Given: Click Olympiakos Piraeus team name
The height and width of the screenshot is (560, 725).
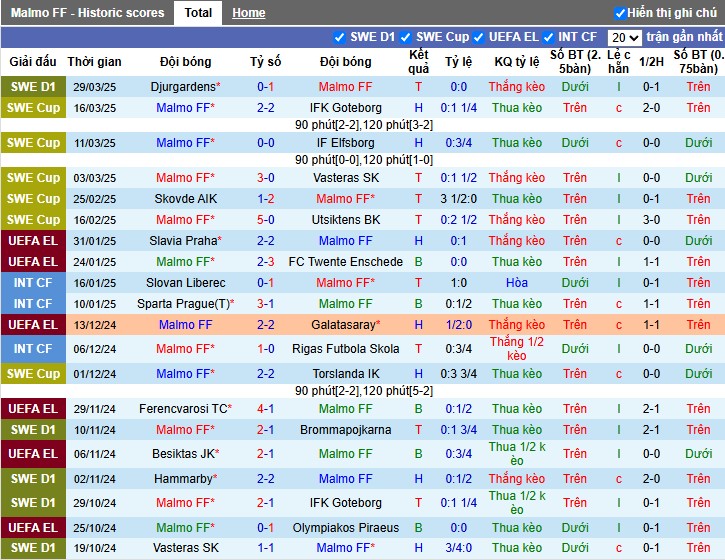Looking at the screenshot, I should [x=346, y=528].
